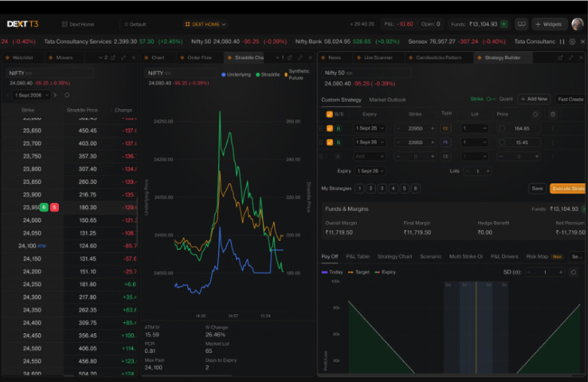Open expiry dropdown of PE leg

click(369, 142)
